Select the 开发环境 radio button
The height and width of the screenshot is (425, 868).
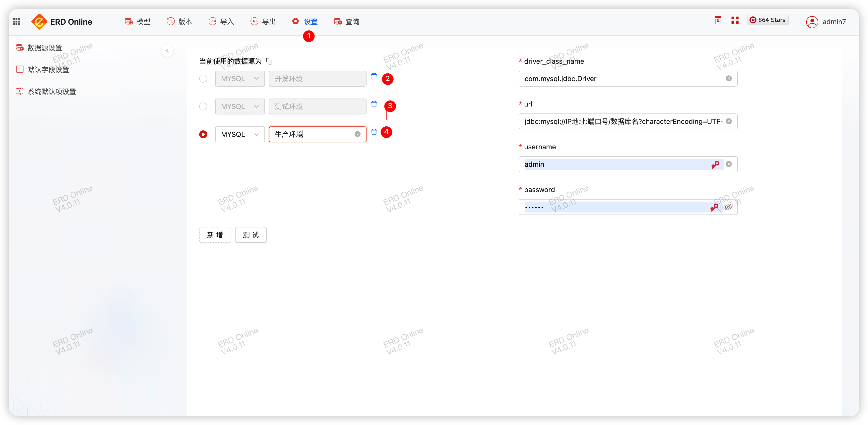pyautogui.click(x=203, y=79)
